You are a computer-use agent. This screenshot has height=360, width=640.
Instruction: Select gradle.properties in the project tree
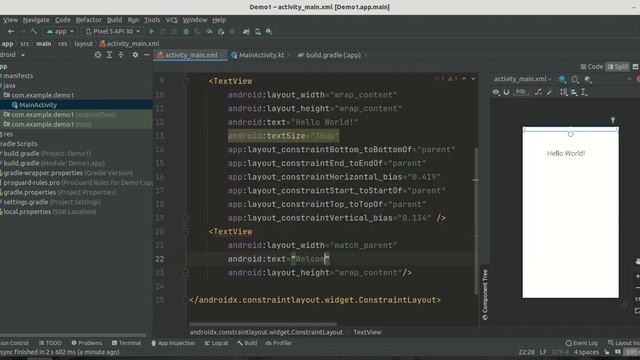(x=30, y=192)
